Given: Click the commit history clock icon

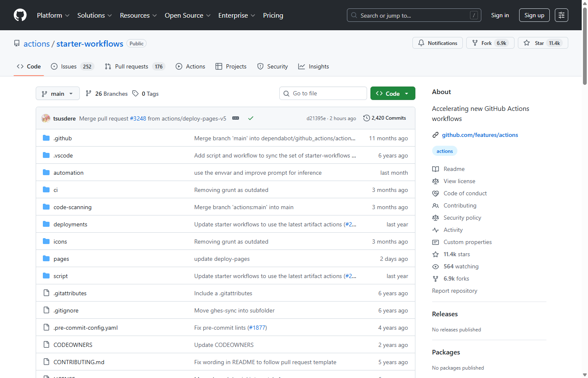Looking at the screenshot, I should coord(366,118).
